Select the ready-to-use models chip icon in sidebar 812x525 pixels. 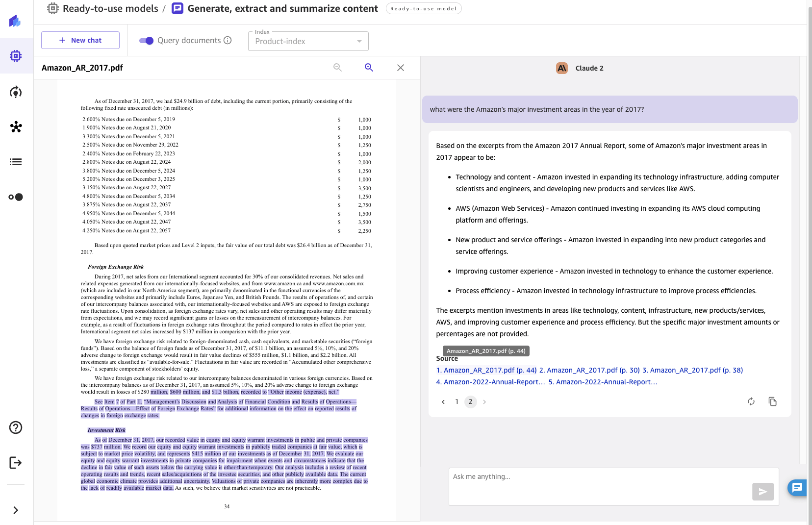(x=16, y=56)
